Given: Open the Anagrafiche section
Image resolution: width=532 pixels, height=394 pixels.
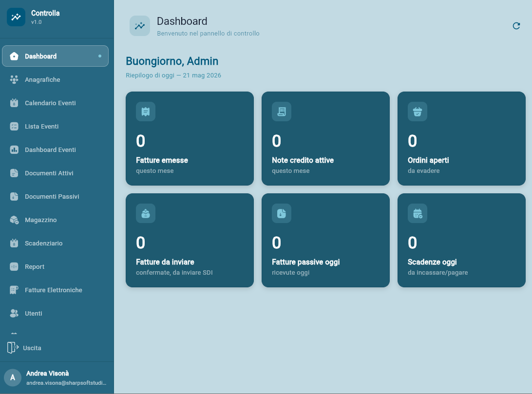Looking at the screenshot, I should [x=56, y=80].
